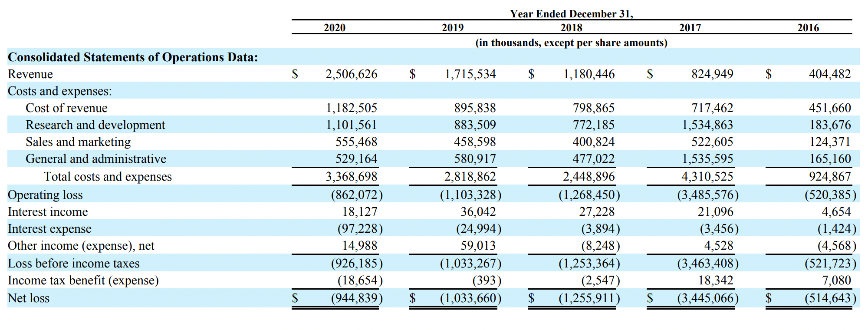Select 2020 cost of revenue 1,182,505
This screenshot has width=868, height=330.
[352, 108]
